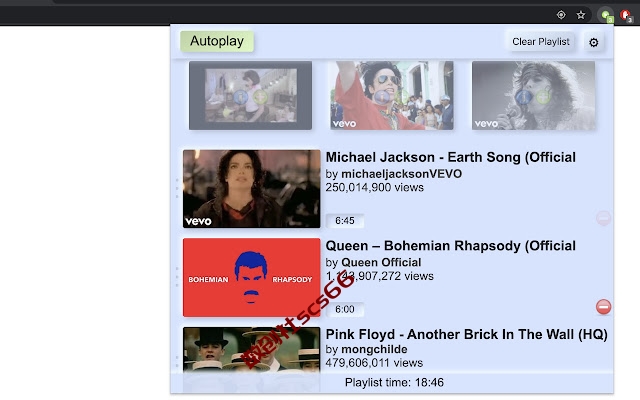Click the green playlist extension icon in toolbar
This screenshot has height=400, width=640.
(606, 16)
